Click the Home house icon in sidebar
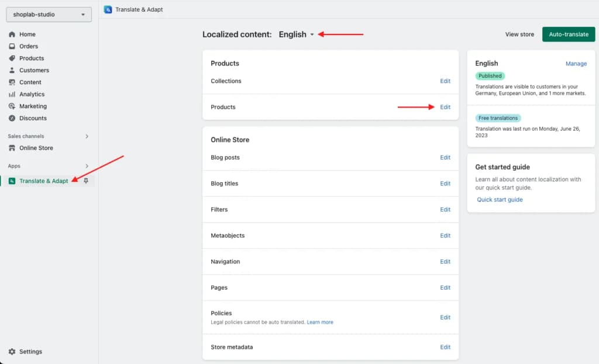Screen dimensions: 599x364 point(12,34)
